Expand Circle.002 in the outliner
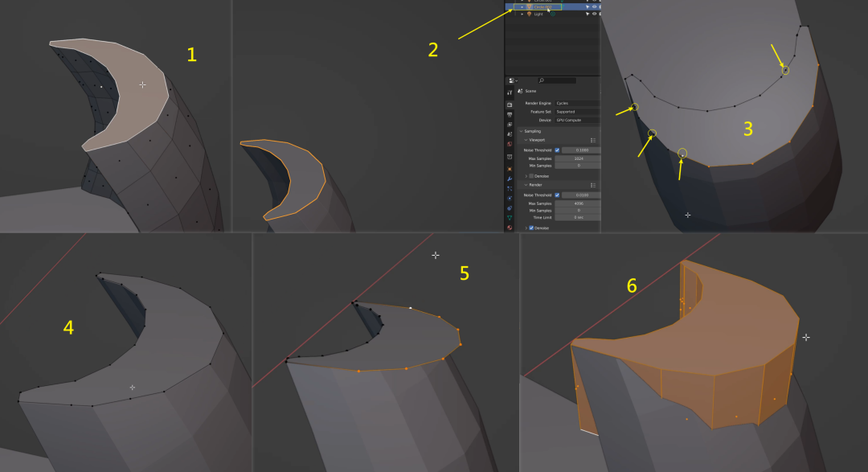The width and height of the screenshot is (868, 472). coord(522,6)
